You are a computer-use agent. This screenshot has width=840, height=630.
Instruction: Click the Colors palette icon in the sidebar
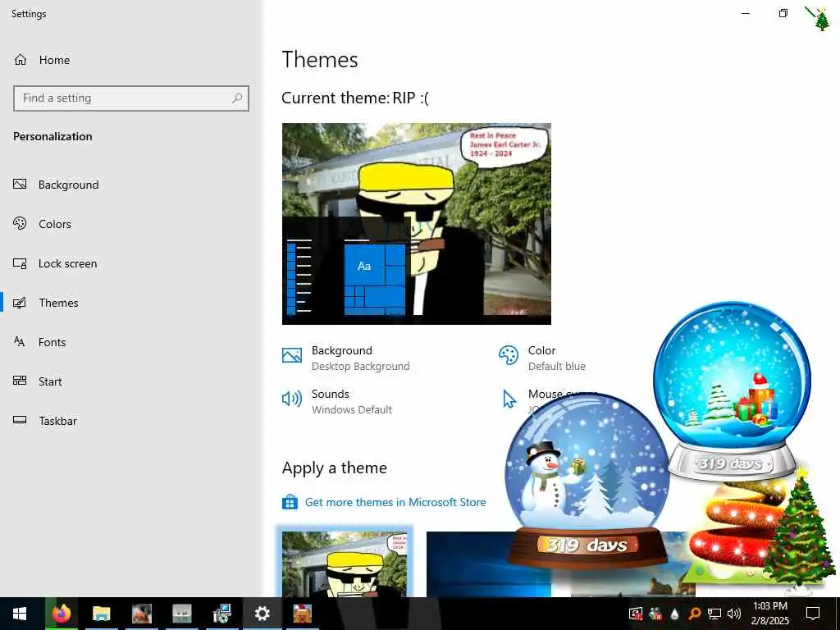20,223
